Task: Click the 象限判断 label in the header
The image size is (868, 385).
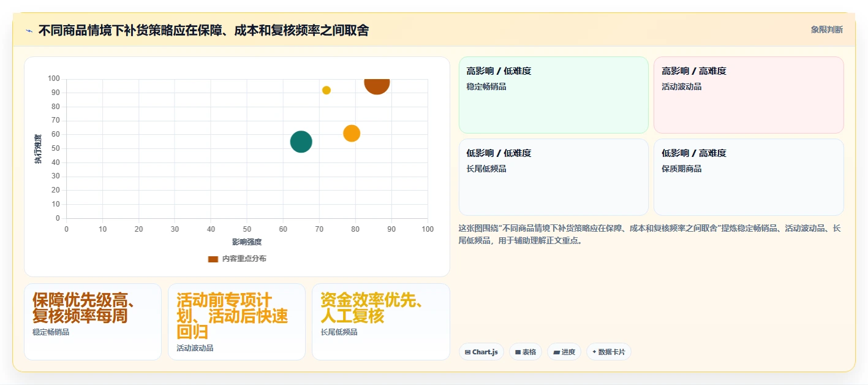Action: (x=826, y=29)
